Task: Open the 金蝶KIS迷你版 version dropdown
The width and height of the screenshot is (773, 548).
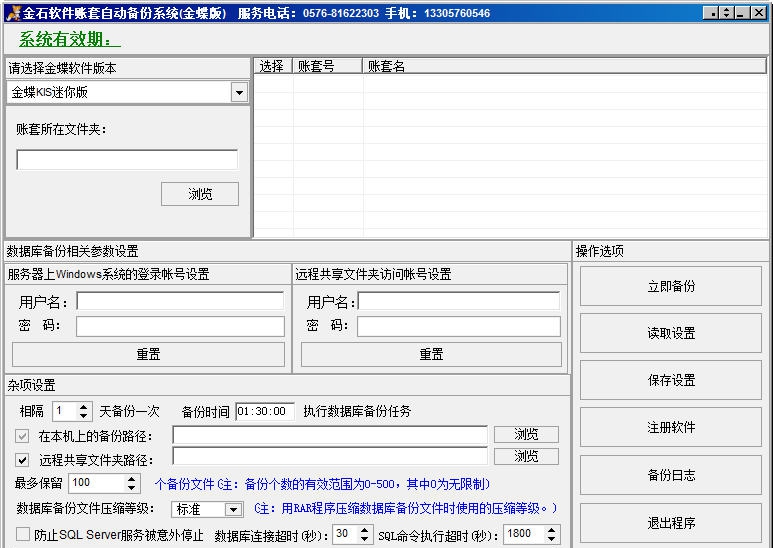Action: [239, 93]
